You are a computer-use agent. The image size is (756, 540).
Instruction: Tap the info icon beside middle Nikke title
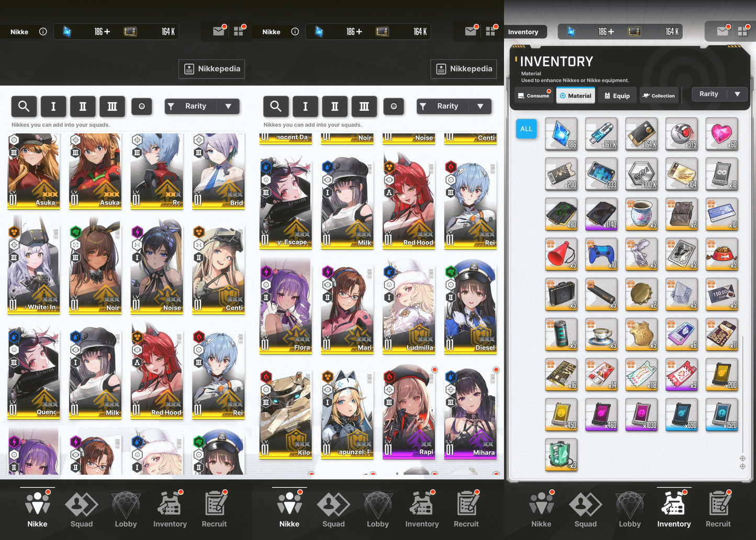(x=295, y=31)
